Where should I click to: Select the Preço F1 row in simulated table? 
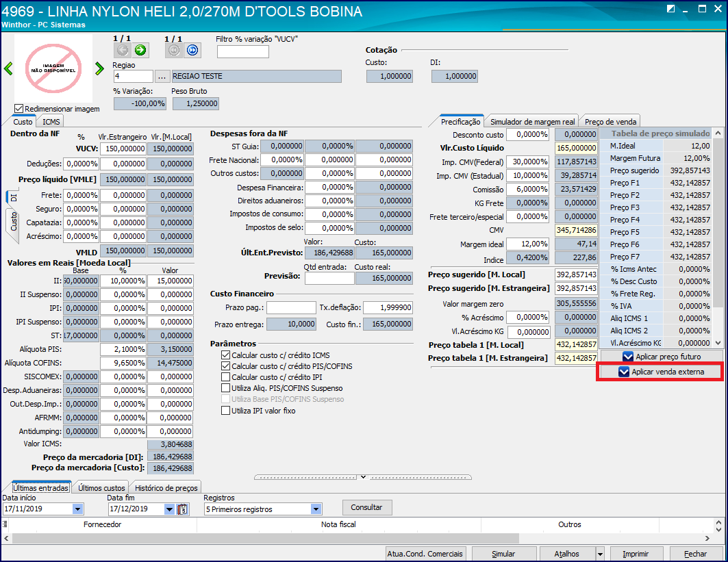[x=655, y=183]
